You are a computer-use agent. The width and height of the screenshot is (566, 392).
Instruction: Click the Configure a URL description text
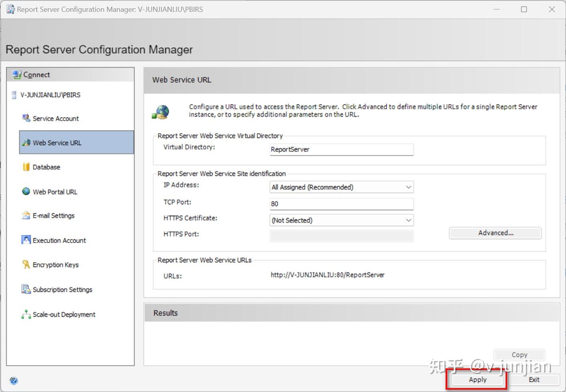[363, 110]
